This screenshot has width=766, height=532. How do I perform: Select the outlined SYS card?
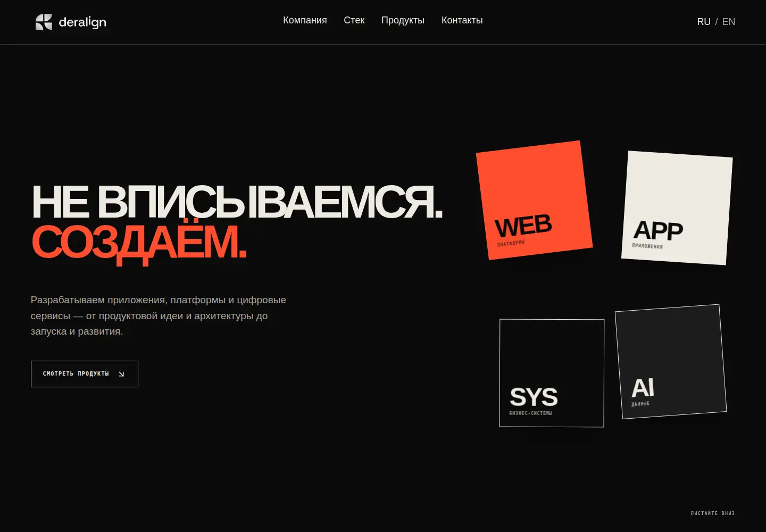pyautogui.click(x=552, y=373)
